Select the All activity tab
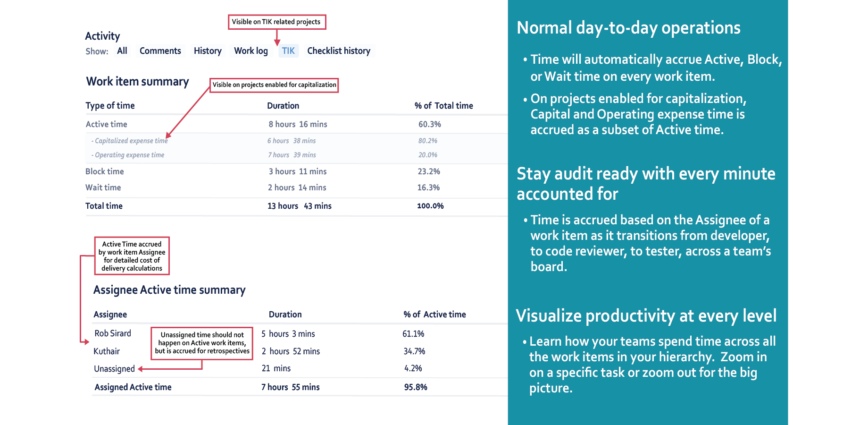Image resolution: width=868 pixels, height=425 pixels. 122,51
